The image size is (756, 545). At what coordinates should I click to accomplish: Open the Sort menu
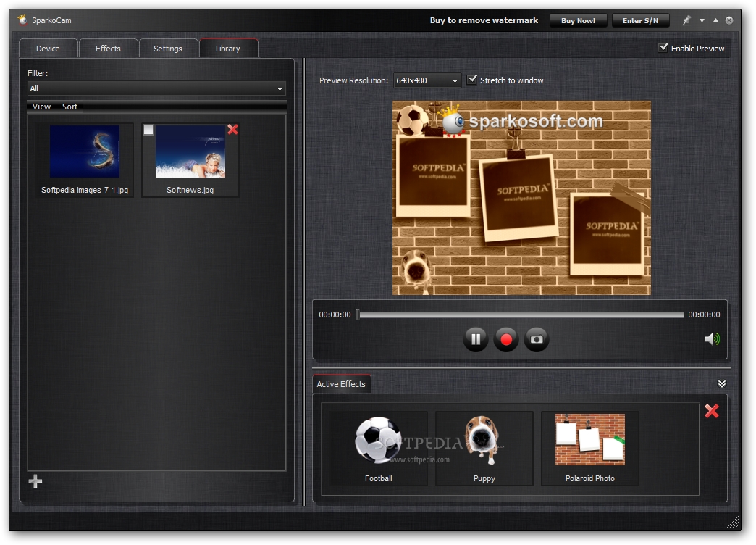point(70,107)
